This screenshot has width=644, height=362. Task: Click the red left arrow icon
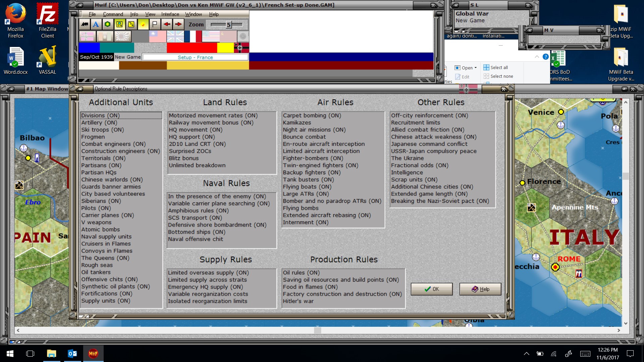167,24
